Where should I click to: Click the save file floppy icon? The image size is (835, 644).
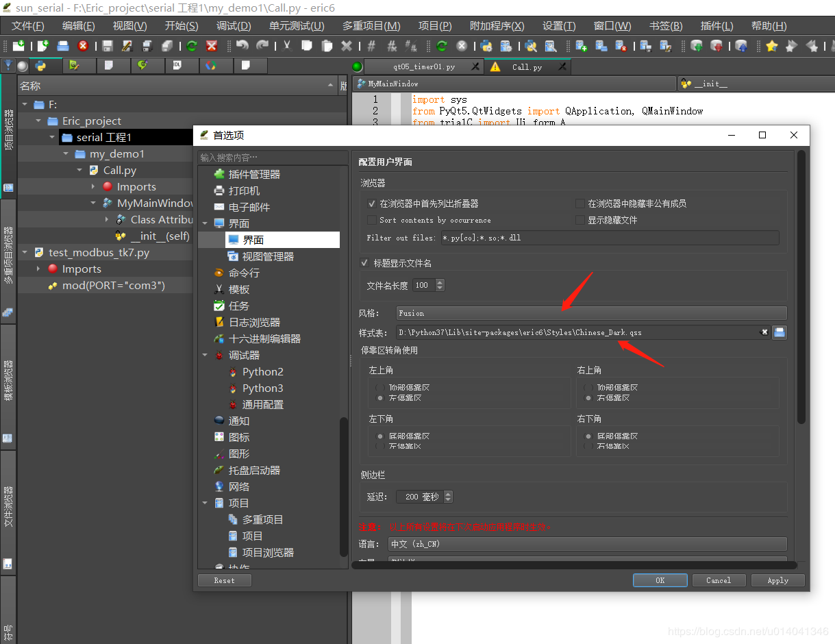pyautogui.click(x=108, y=46)
